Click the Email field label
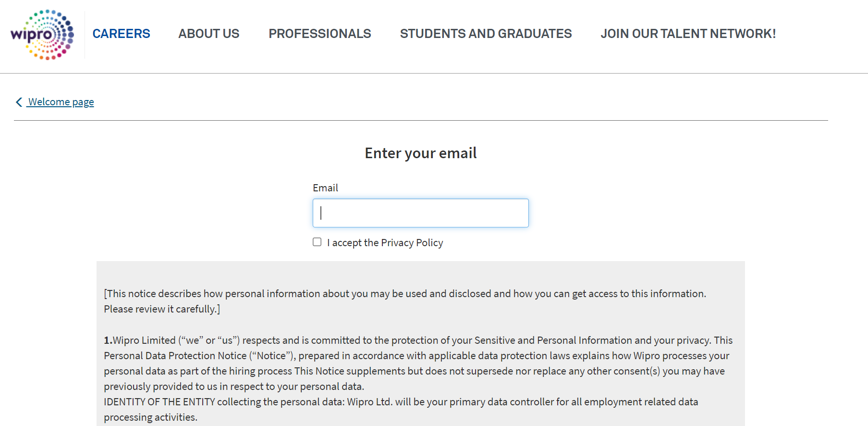The image size is (868, 426). (325, 188)
